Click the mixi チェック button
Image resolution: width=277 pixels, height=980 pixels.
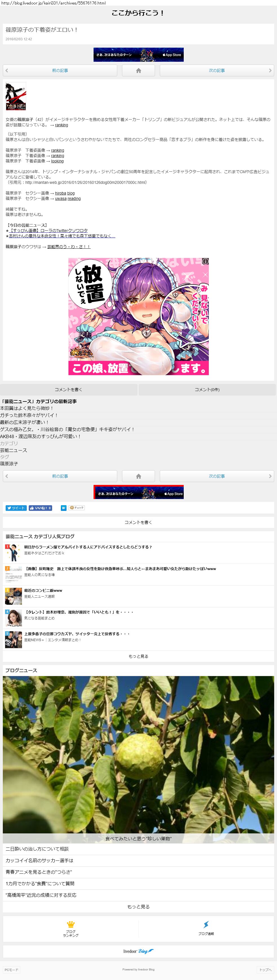(x=77, y=508)
